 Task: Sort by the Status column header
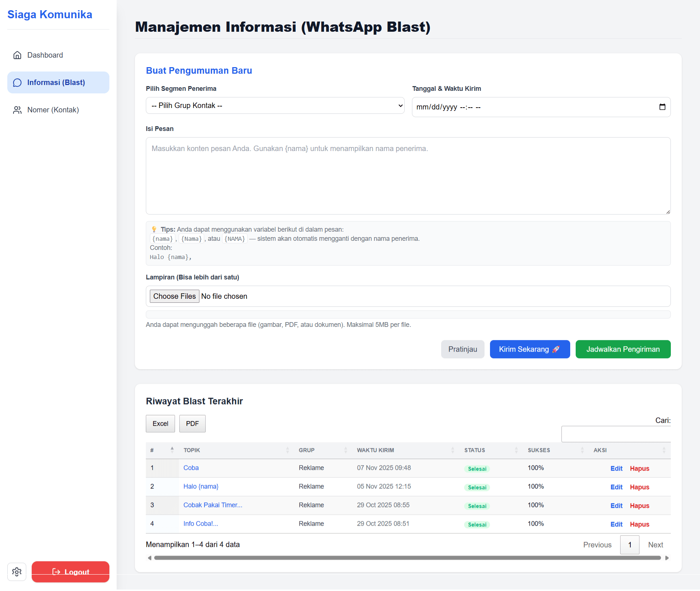click(x=475, y=450)
